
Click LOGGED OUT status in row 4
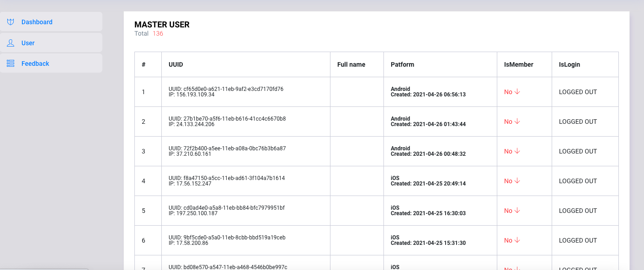[578, 181]
